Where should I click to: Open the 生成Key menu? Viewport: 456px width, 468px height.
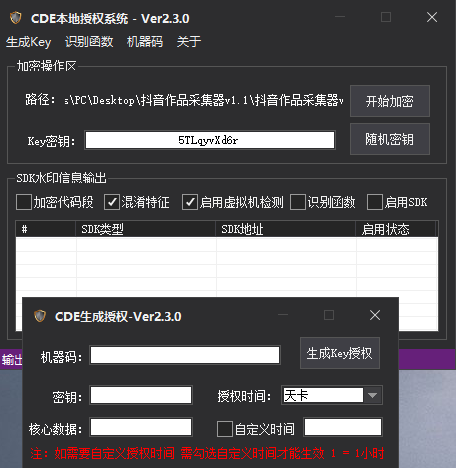pyautogui.click(x=29, y=42)
